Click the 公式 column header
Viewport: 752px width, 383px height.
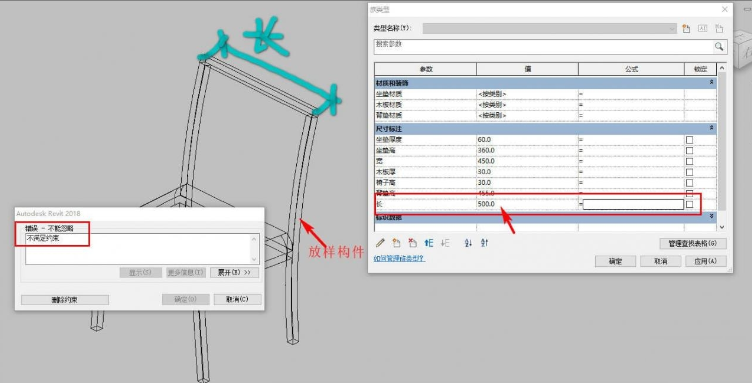[631, 69]
